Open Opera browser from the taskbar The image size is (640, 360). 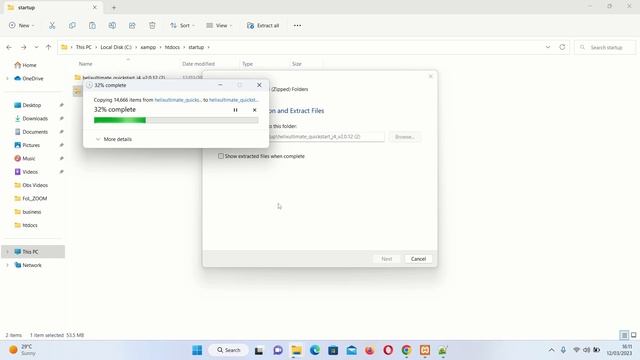point(388,350)
